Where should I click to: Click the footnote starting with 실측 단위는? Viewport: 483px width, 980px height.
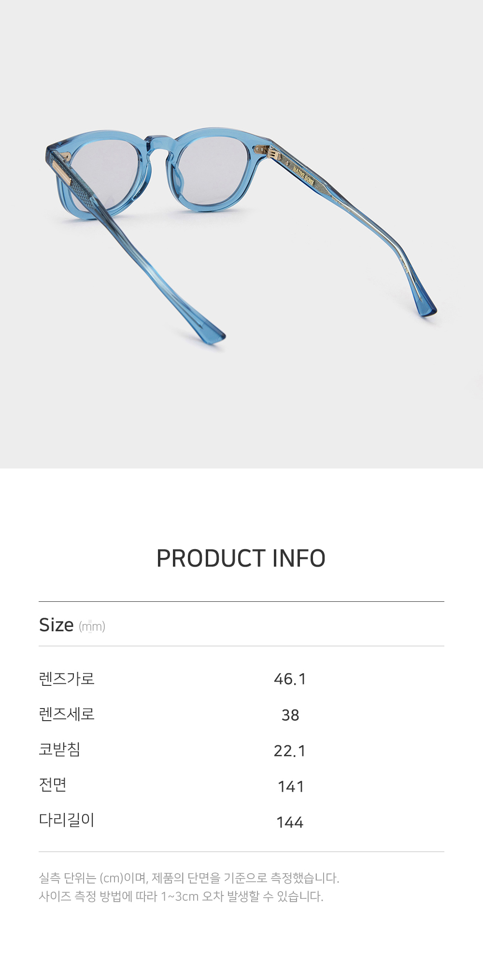(x=189, y=878)
